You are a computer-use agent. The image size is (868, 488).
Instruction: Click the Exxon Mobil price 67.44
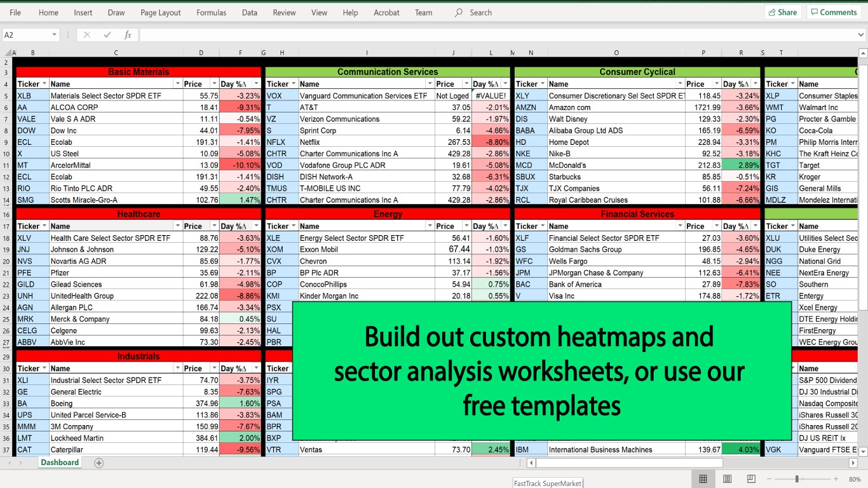(x=453, y=250)
